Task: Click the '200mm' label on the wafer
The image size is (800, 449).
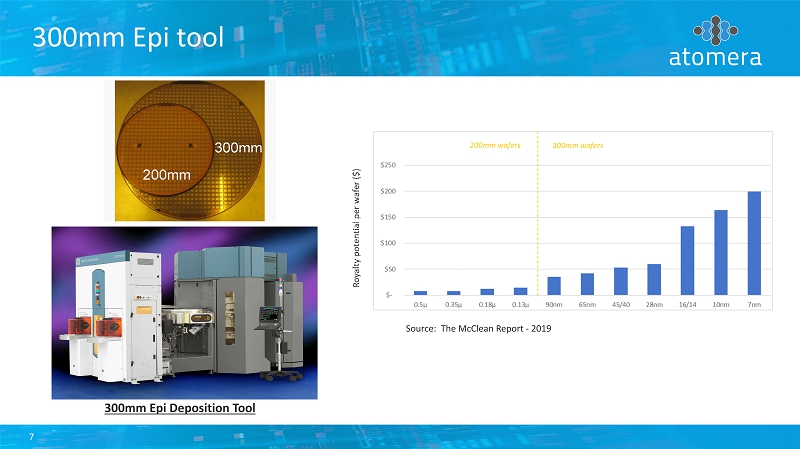Action: pos(166,174)
